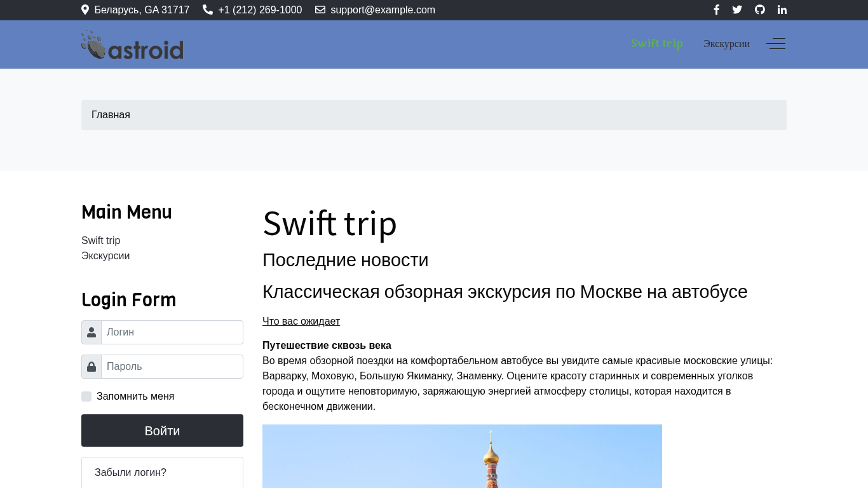Open the Twitter social icon
The image size is (868, 488).
(737, 10)
